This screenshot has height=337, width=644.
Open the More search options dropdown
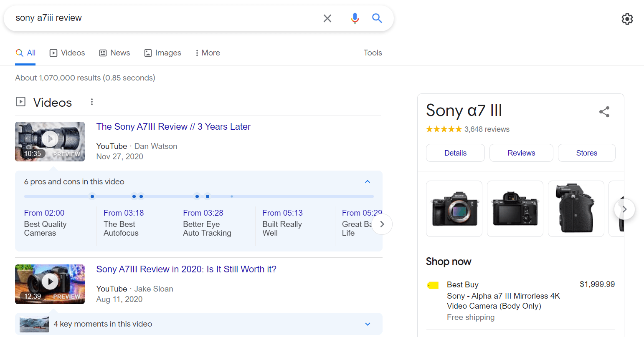coord(207,53)
